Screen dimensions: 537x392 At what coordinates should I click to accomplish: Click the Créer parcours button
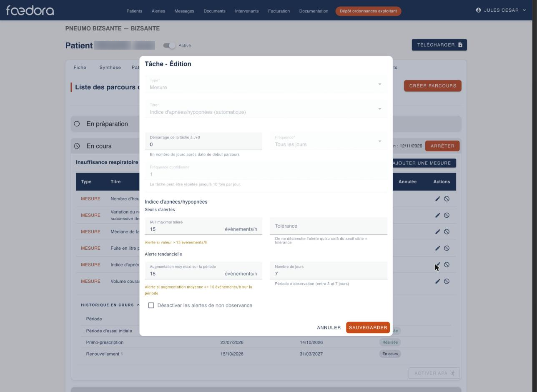pyautogui.click(x=432, y=86)
